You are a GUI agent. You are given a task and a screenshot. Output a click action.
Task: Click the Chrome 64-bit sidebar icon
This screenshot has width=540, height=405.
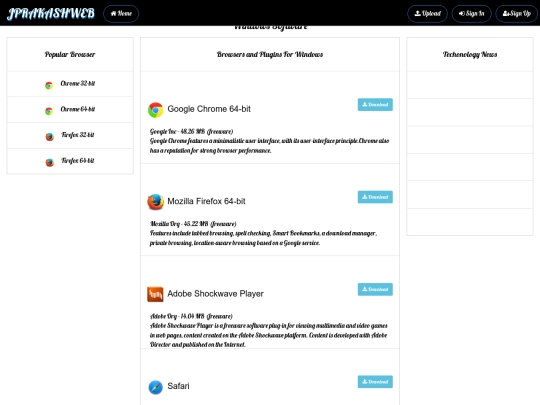pyautogui.click(x=49, y=111)
